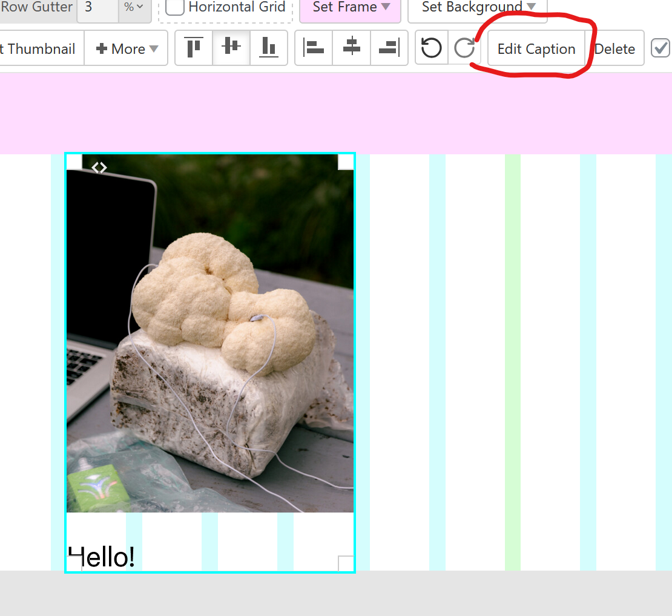Open the code view on the selected image
This screenshot has height=616, width=672.
click(x=99, y=167)
